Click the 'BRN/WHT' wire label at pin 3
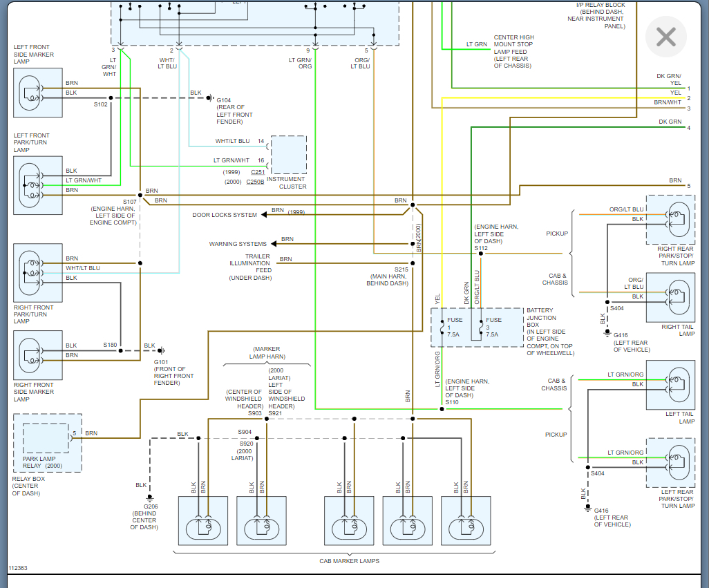Screen dimensions: 709x588 [668, 102]
